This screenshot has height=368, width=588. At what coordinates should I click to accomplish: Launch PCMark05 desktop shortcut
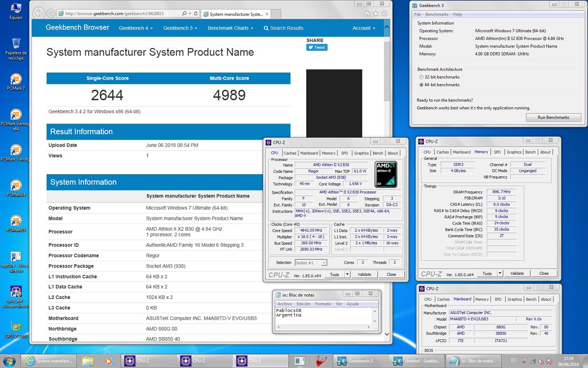(x=16, y=224)
